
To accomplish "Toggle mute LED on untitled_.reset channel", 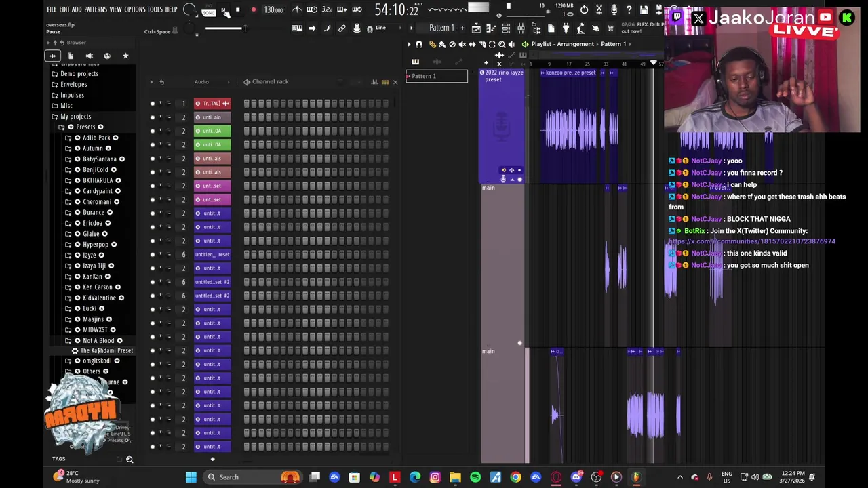I will point(153,254).
